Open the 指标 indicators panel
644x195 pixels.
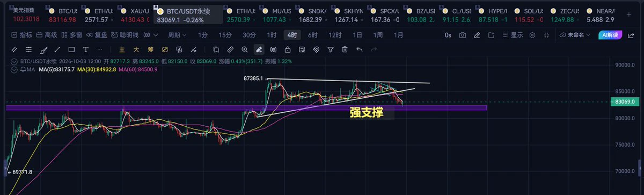tap(23, 35)
